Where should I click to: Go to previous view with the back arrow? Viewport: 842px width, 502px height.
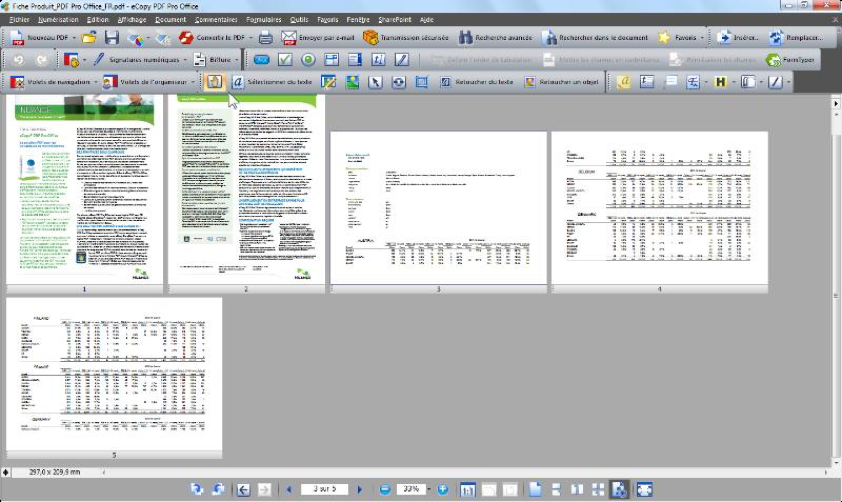pyautogui.click(x=243, y=489)
